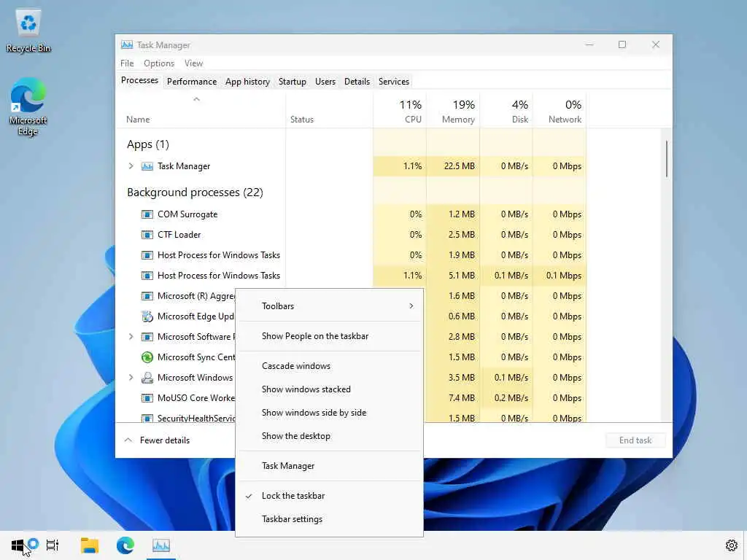The width and height of the screenshot is (747, 560).
Task: Select the Background processes (22) group header
Action: coord(195,192)
